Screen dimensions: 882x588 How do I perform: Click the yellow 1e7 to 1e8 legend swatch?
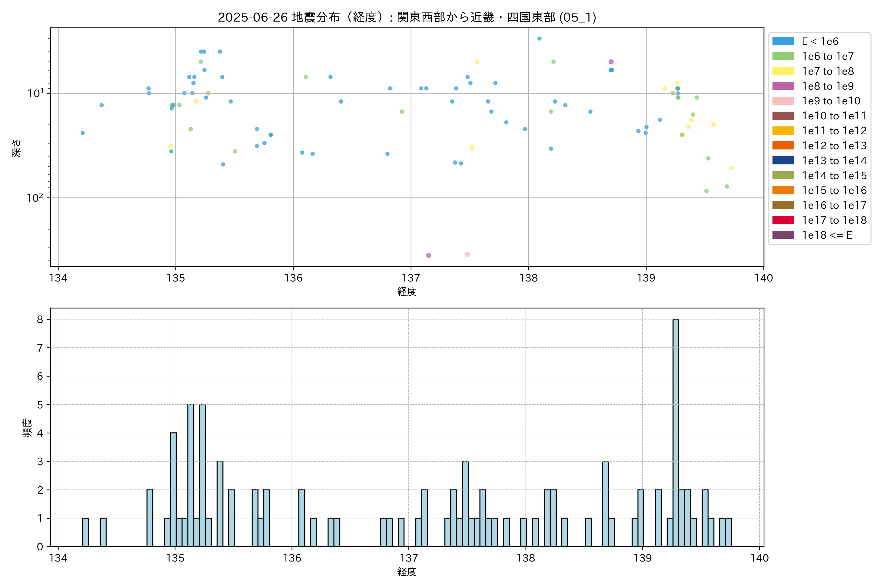click(783, 71)
